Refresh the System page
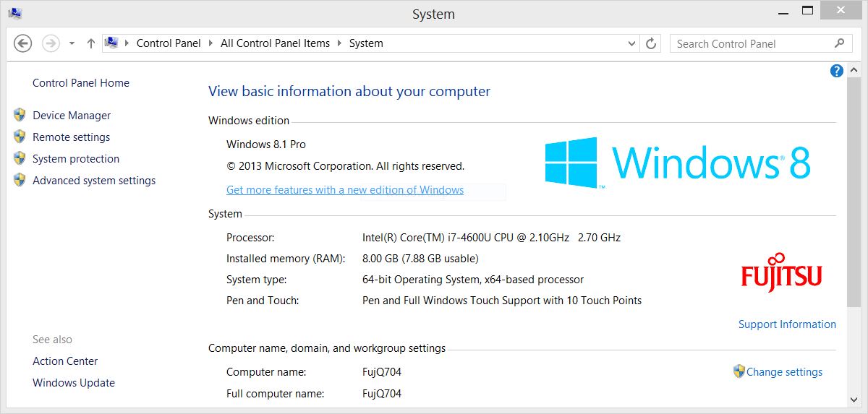This screenshot has height=414, width=868. click(651, 43)
